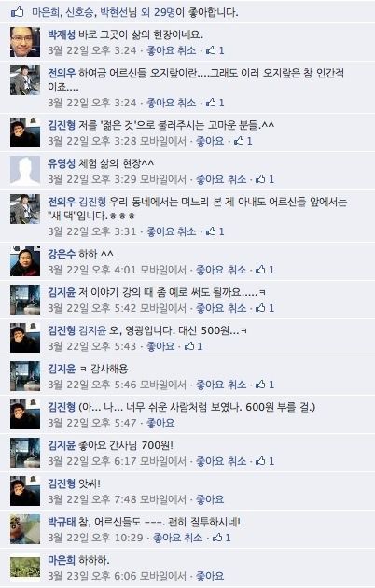This screenshot has width=375, height=588.
Task: Click thumbs-up count on 강은수's comment
Action: 265,270
